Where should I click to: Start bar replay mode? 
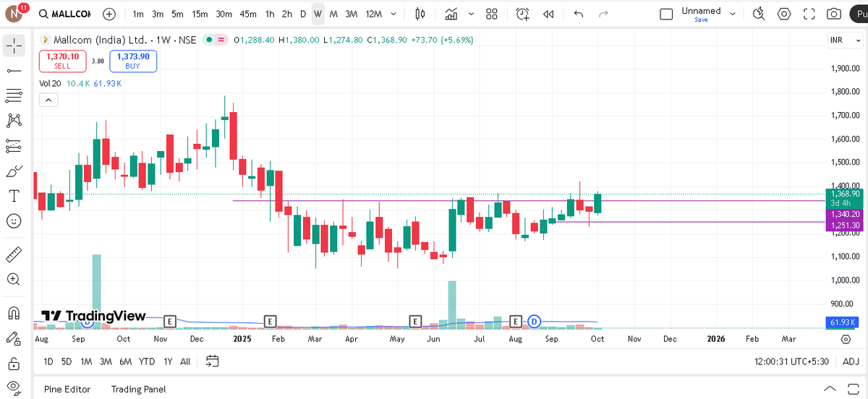548,14
